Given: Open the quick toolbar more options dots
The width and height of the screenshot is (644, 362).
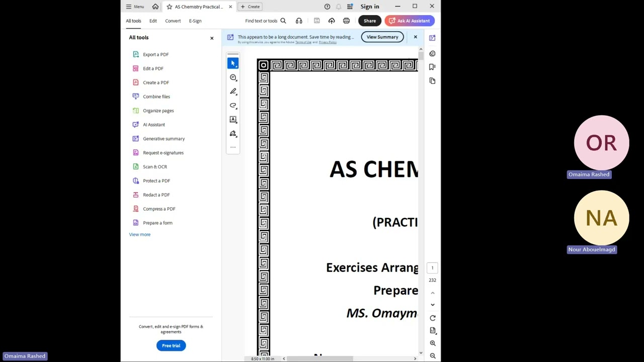Looking at the screenshot, I should pos(233,147).
